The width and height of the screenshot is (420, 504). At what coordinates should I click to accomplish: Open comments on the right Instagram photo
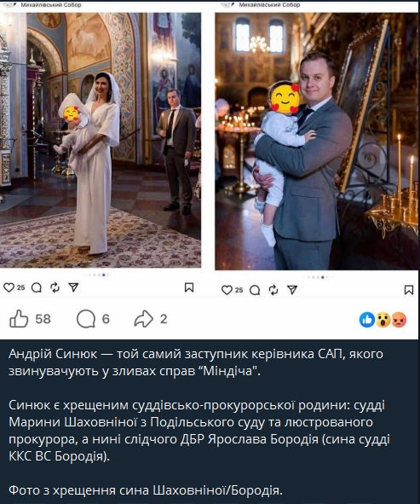(255, 290)
